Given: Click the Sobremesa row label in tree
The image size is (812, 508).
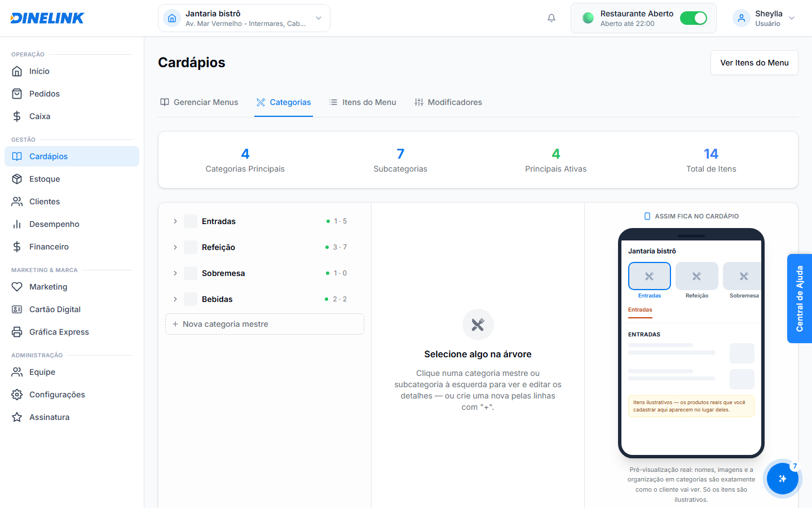Looking at the screenshot, I should (223, 273).
